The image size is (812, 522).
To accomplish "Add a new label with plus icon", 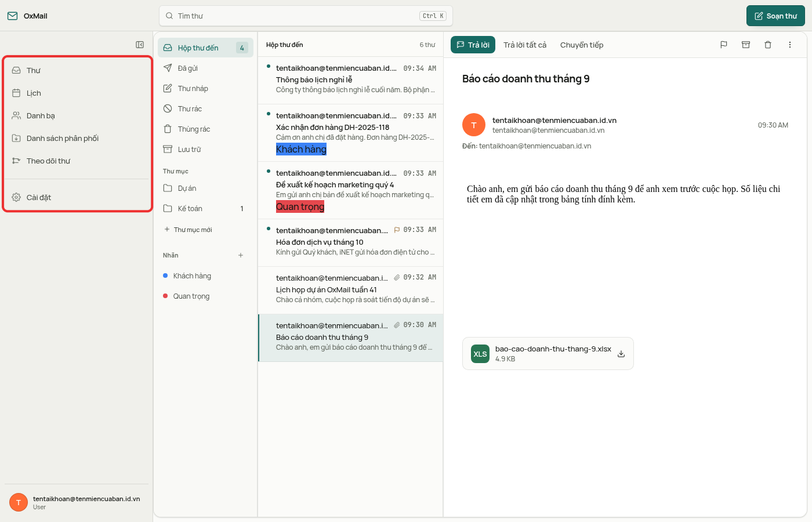I will [241, 255].
